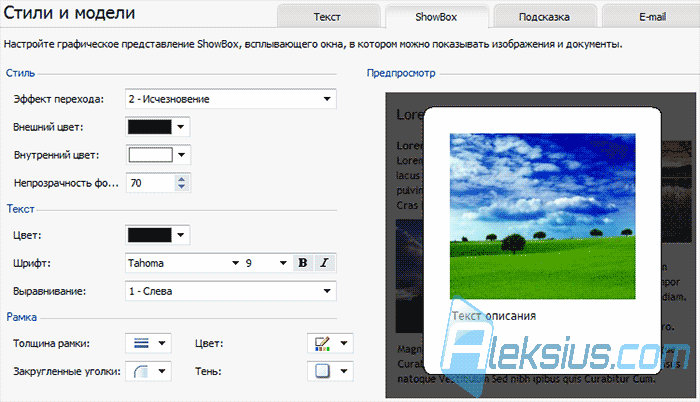Decrease opacity with the down spinner arrow

(181, 187)
